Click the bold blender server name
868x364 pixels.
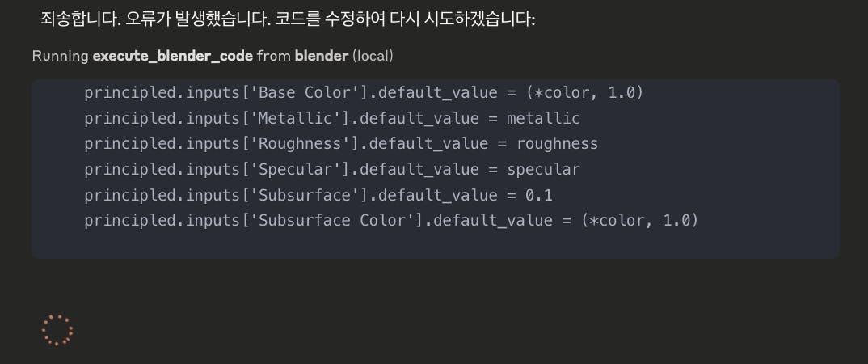(322, 56)
